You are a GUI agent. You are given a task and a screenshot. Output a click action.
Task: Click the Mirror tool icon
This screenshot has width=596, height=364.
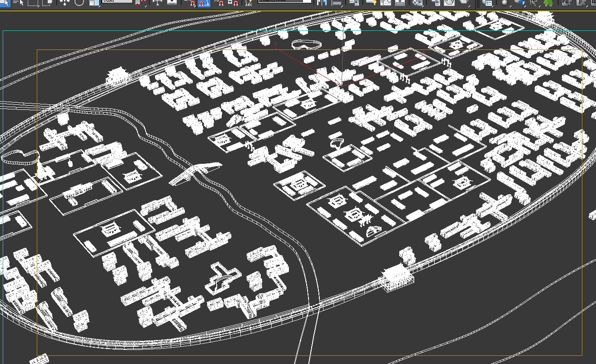(322, 2)
